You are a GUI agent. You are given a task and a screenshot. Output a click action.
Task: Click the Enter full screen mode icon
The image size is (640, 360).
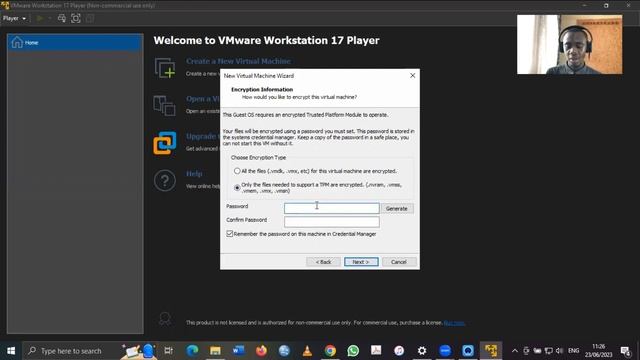click(x=76, y=18)
